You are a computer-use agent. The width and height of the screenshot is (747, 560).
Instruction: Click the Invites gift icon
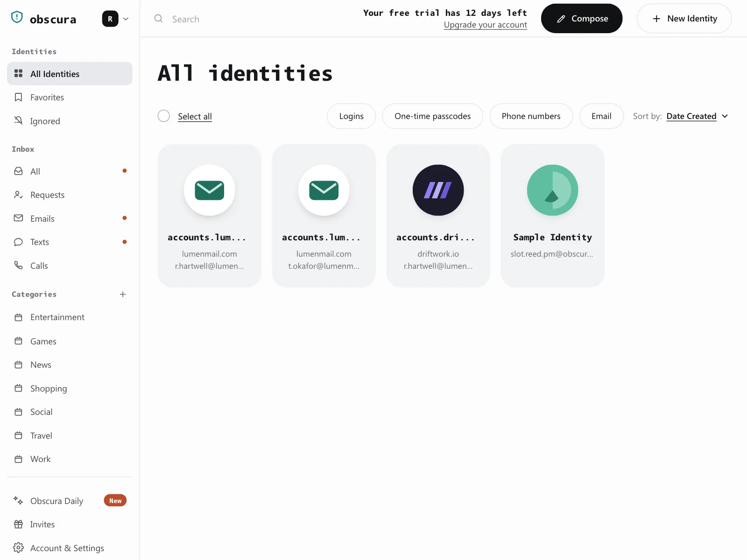(19, 524)
